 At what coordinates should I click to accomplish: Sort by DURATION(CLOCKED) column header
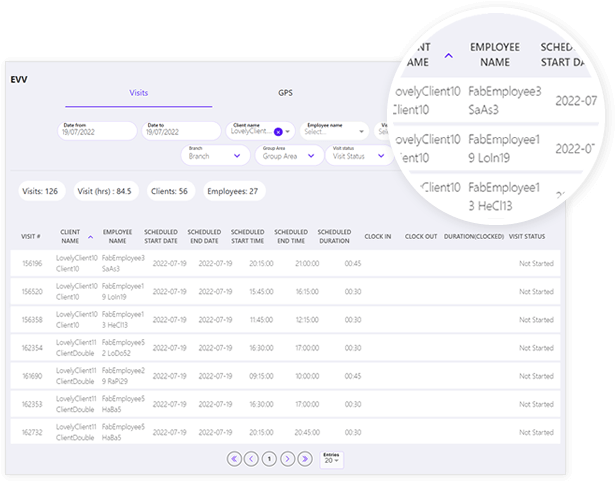[x=474, y=236]
